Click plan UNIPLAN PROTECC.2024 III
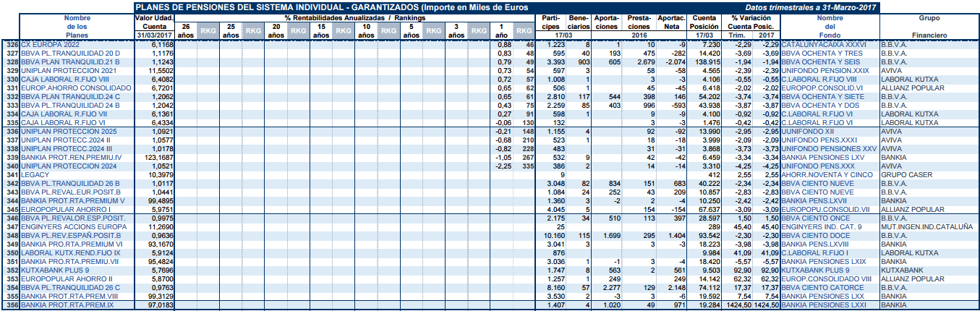This screenshot has width=980, height=311. [67, 148]
